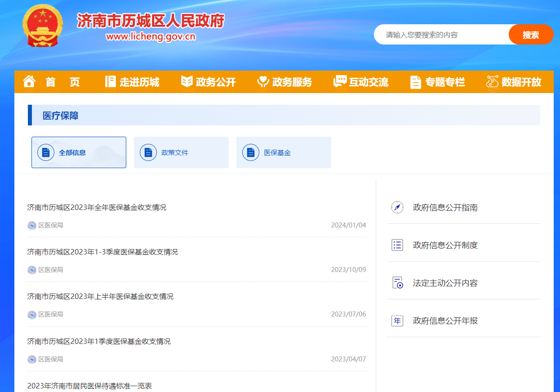The image size is (560, 392).
Task: Click the document icon in 全部信息 tab
Action: tap(46, 152)
